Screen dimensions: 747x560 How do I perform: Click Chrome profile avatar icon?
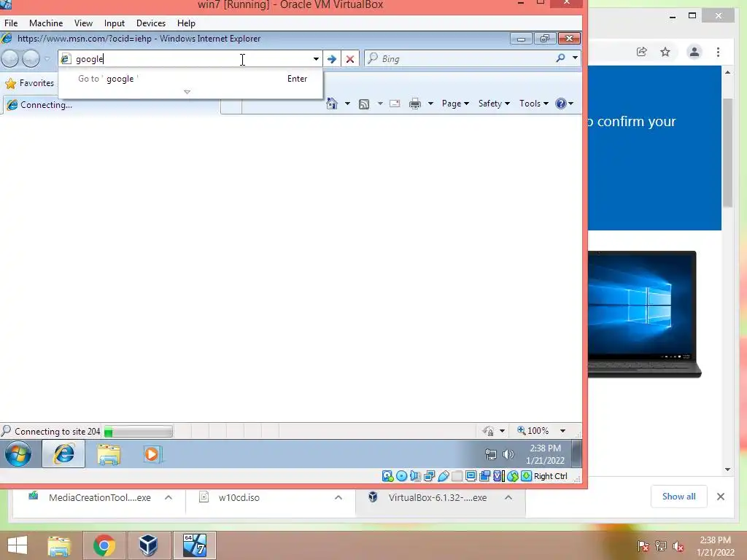[x=694, y=52]
